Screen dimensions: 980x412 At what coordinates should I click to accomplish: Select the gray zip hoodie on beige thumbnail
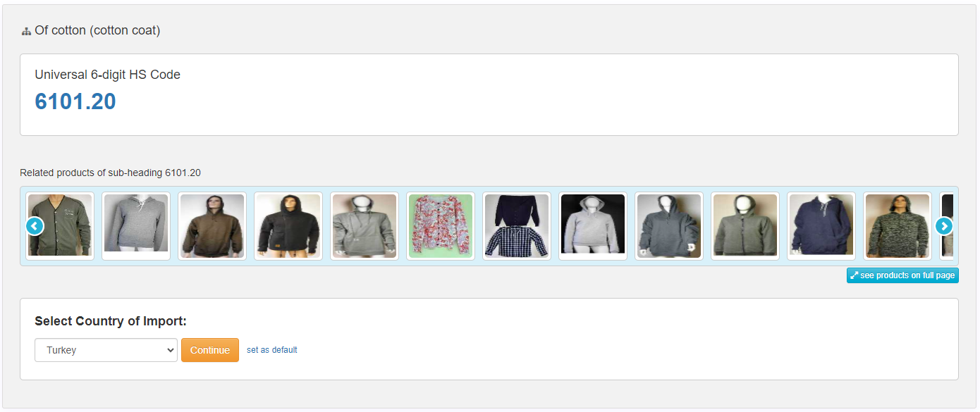pyautogui.click(x=745, y=226)
